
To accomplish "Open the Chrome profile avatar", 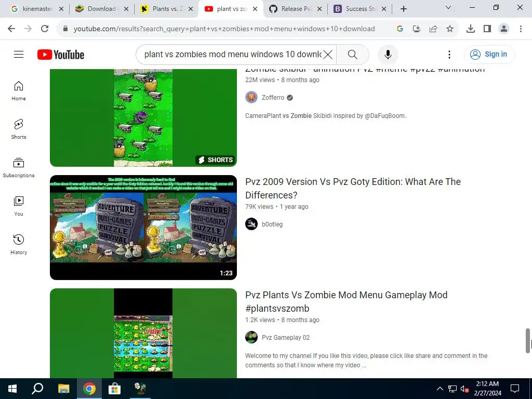I will coord(504,29).
